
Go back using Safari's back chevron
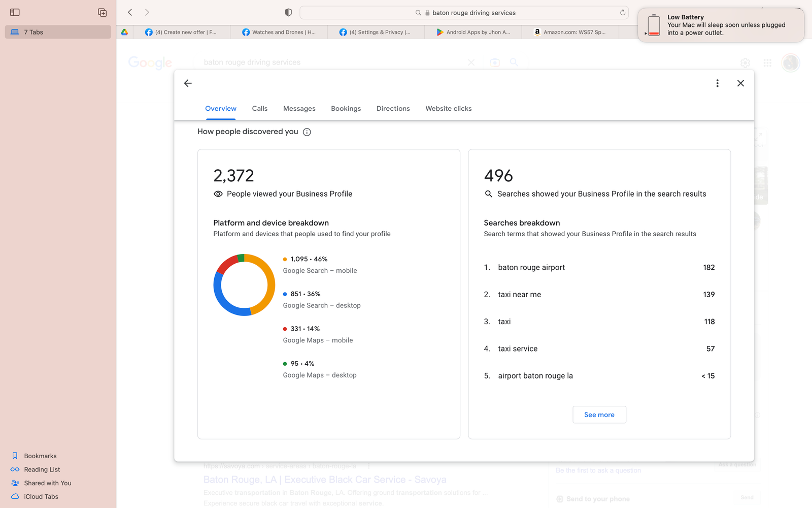(x=130, y=12)
